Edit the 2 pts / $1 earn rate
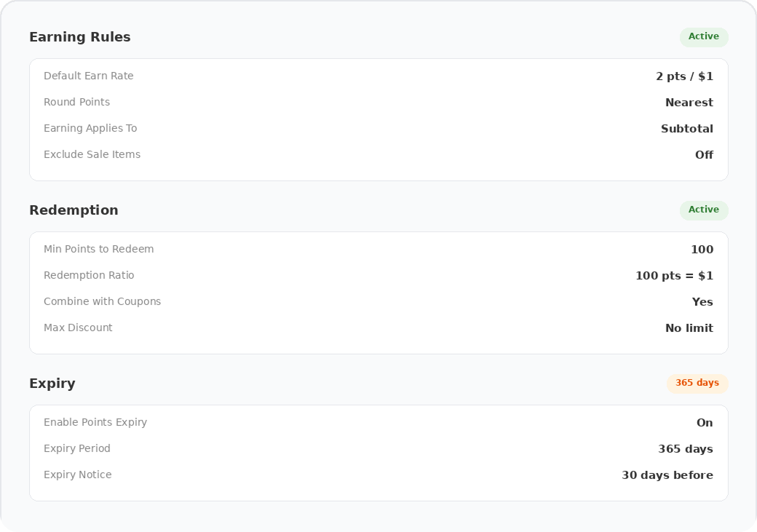Screen dimensions: 757x532 684,76
